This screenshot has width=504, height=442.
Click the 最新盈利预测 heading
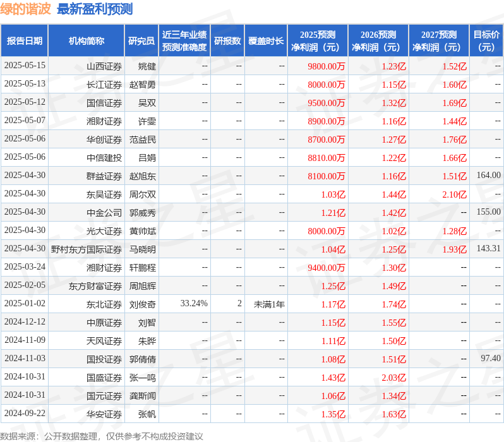click(x=95, y=9)
